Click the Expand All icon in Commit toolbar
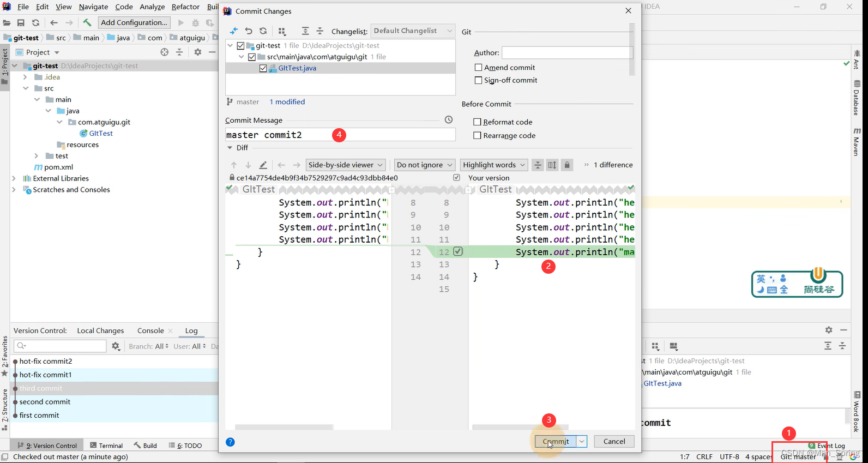 click(x=305, y=31)
